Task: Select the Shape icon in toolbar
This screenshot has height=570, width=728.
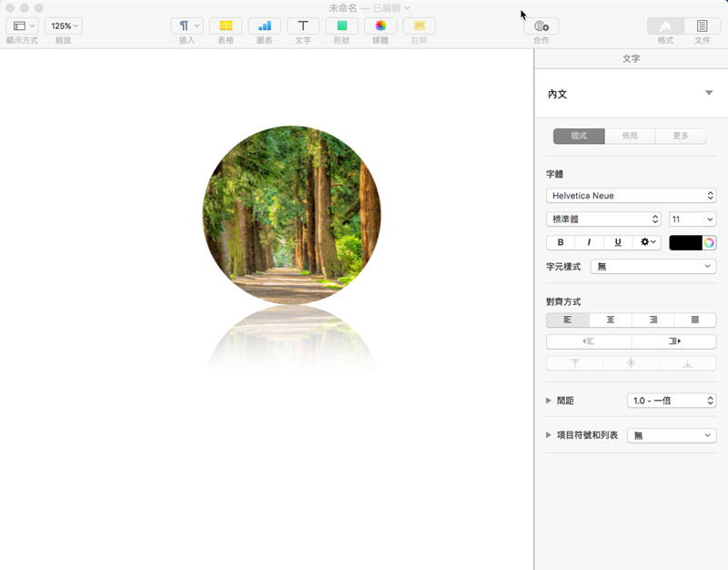Action: point(342,26)
